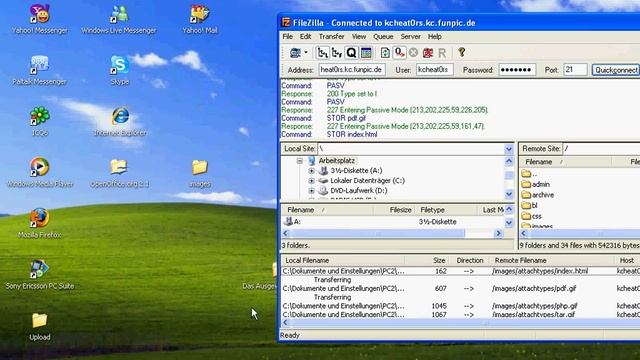Open the Help menu
This screenshot has height=360, width=640.
435,37
